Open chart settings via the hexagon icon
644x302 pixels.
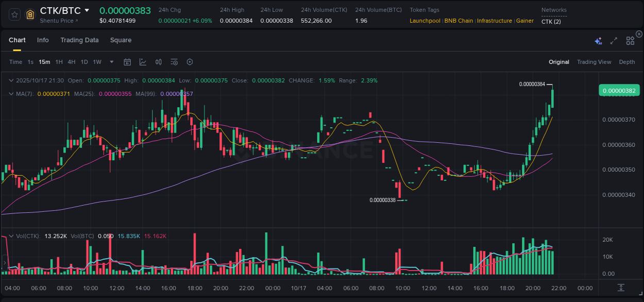coord(190,61)
